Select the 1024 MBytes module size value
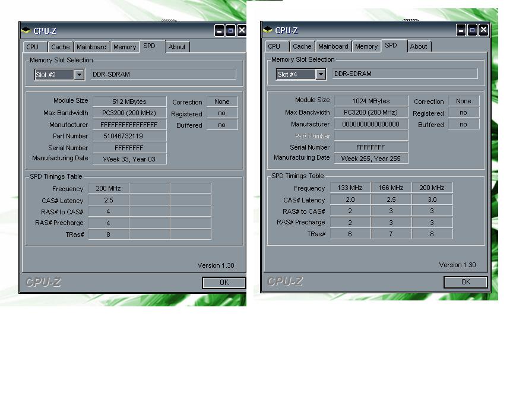 [x=371, y=101]
